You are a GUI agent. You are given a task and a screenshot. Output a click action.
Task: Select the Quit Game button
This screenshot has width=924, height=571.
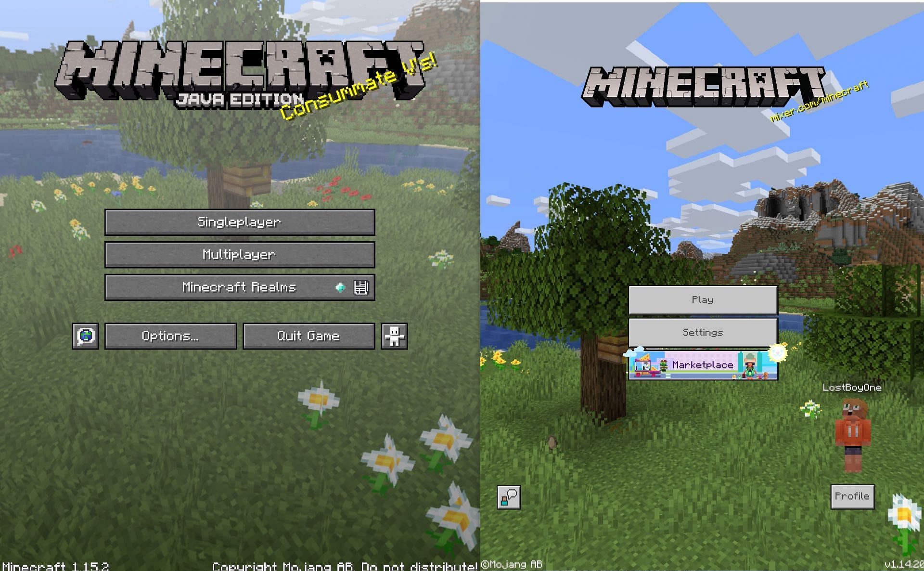(308, 335)
